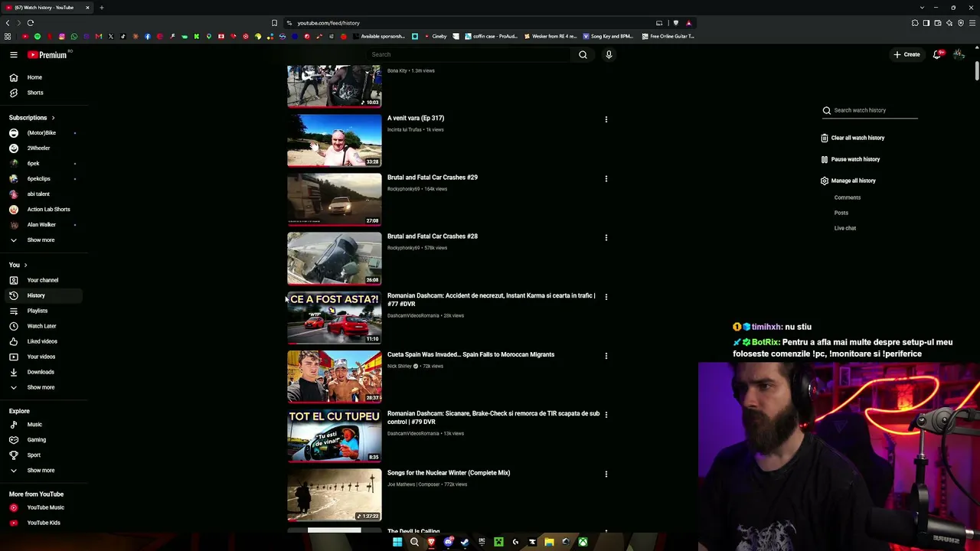
Task: Open Live chat history link
Action: pos(845,228)
